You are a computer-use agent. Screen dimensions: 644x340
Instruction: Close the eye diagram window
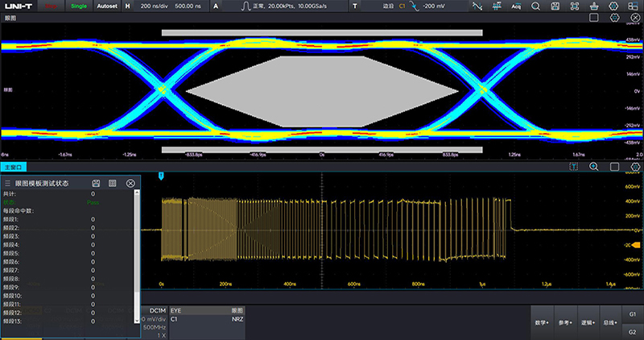click(634, 18)
